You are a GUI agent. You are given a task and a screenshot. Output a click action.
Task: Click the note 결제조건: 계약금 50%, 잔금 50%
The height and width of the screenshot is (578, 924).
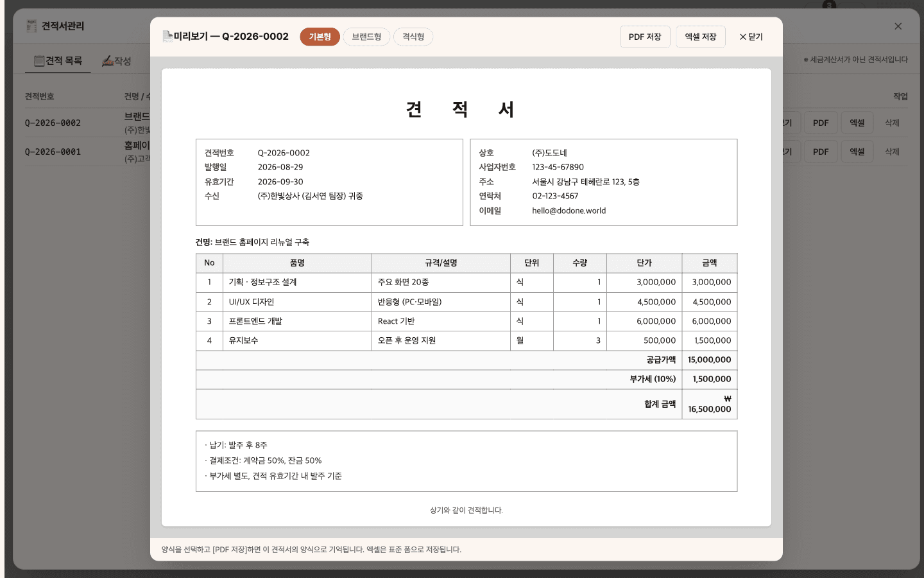pos(263,460)
